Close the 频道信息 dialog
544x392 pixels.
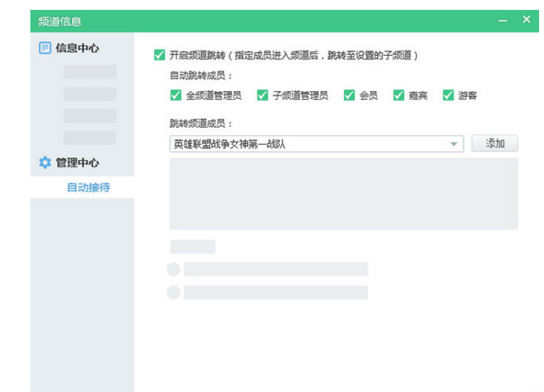pyautogui.click(x=526, y=20)
